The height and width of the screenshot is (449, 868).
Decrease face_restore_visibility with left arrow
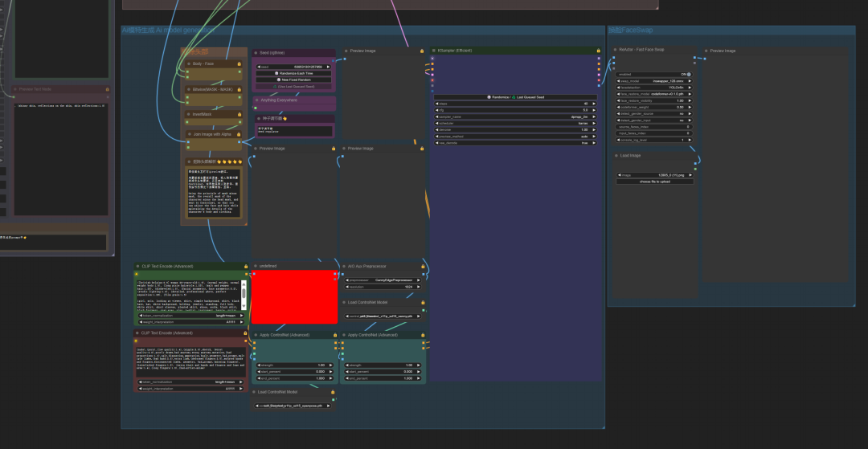point(619,100)
